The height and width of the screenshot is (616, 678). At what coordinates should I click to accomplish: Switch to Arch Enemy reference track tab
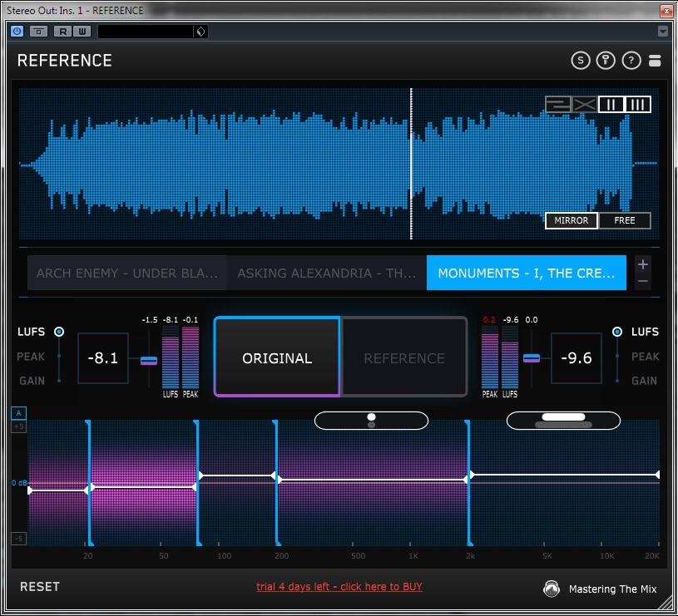(x=127, y=273)
